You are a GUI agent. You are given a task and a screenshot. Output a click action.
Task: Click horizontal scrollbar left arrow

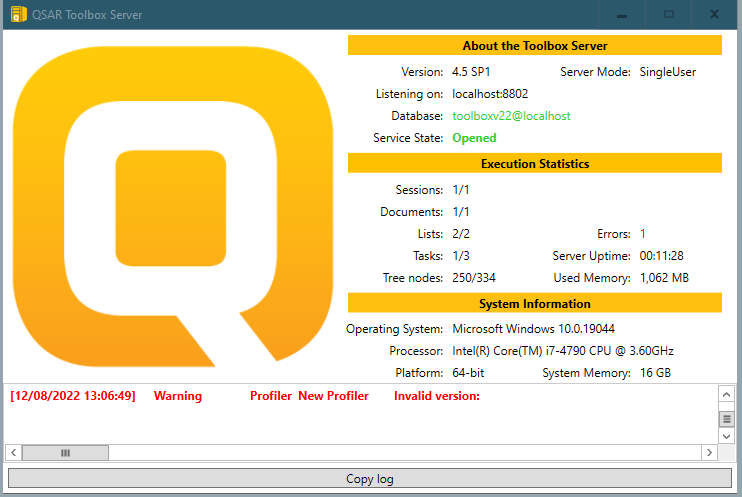point(14,453)
